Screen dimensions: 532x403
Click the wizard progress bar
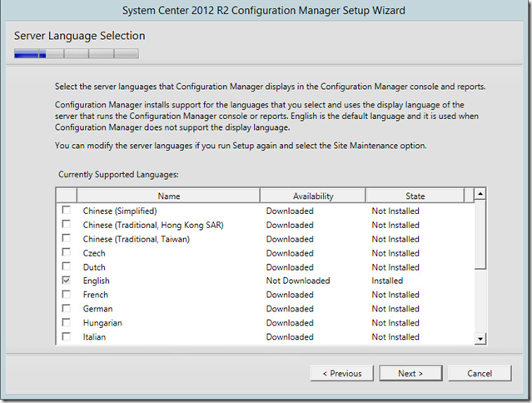tap(77, 54)
